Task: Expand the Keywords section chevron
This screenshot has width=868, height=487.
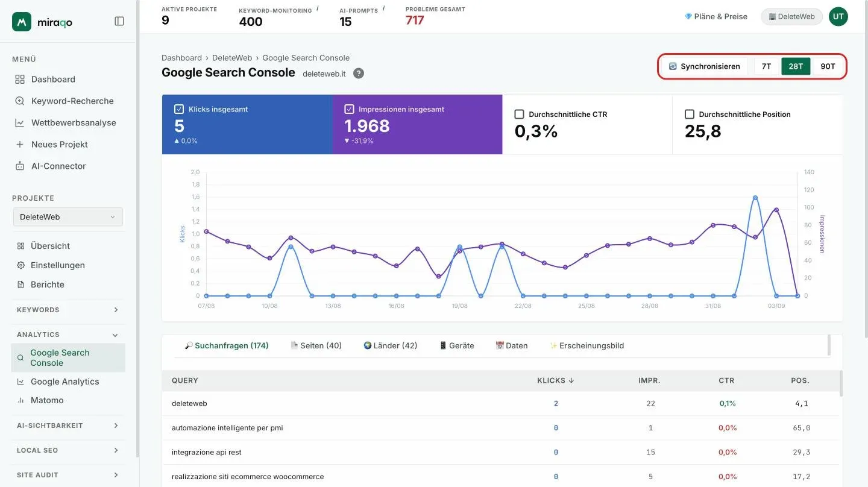Action: coord(116,310)
